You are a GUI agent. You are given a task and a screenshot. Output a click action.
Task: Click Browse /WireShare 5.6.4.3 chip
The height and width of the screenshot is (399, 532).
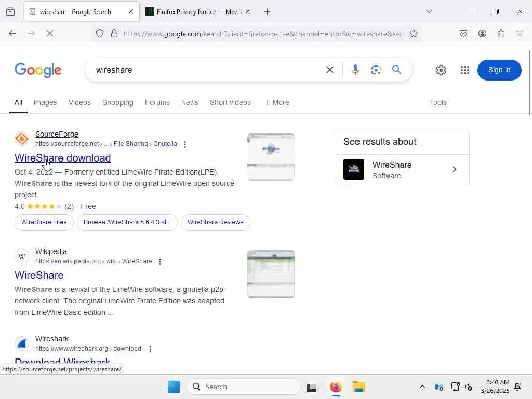(127, 222)
